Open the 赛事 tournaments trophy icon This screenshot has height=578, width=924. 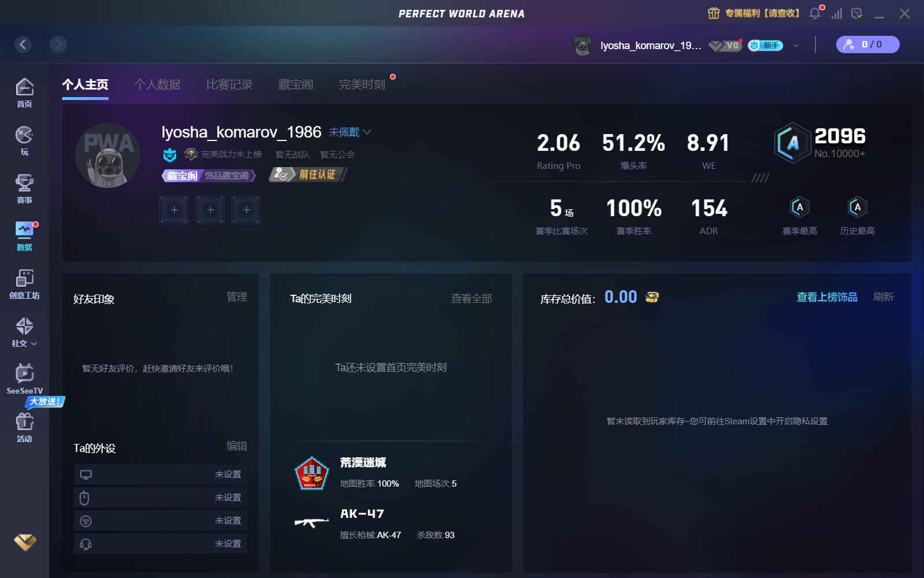click(x=24, y=189)
